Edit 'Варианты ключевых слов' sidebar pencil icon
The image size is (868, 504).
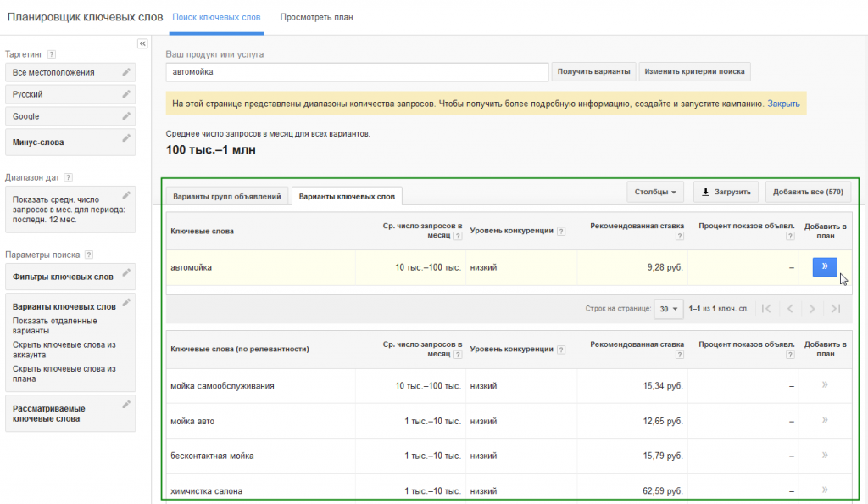(126, 302)
